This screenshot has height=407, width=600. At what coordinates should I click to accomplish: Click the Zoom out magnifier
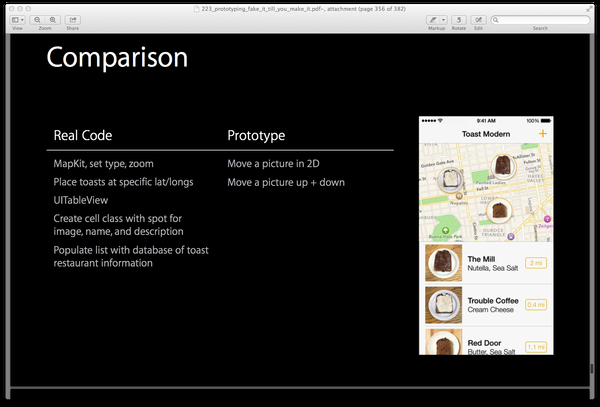tap(37, 20)
